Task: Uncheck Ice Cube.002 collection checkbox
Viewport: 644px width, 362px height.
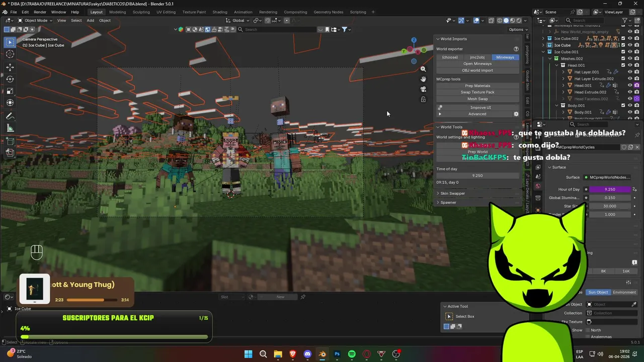Action: click(623, 38)
